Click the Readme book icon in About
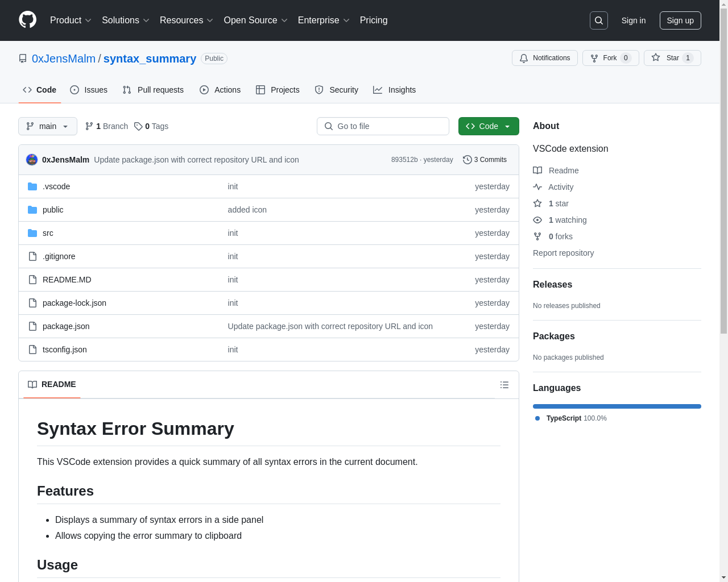This screenshot has height=582, width=728. coord(537,171)
